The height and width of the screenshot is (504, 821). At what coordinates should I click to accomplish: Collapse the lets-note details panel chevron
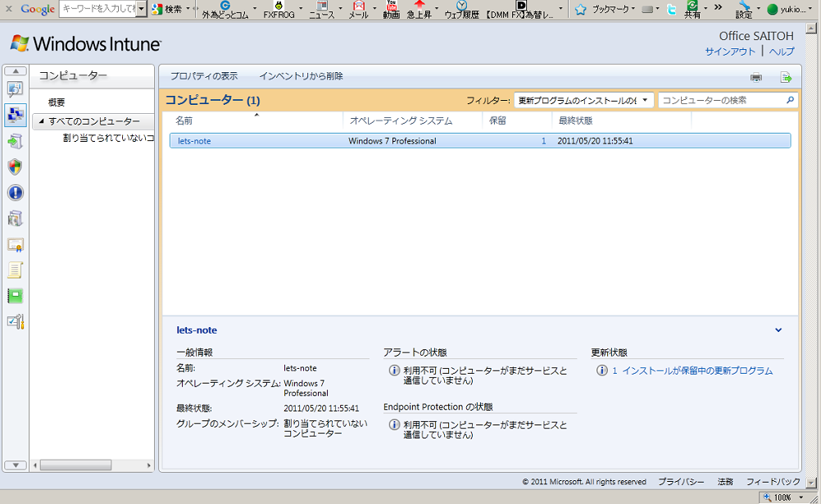(x=778, y=330)
